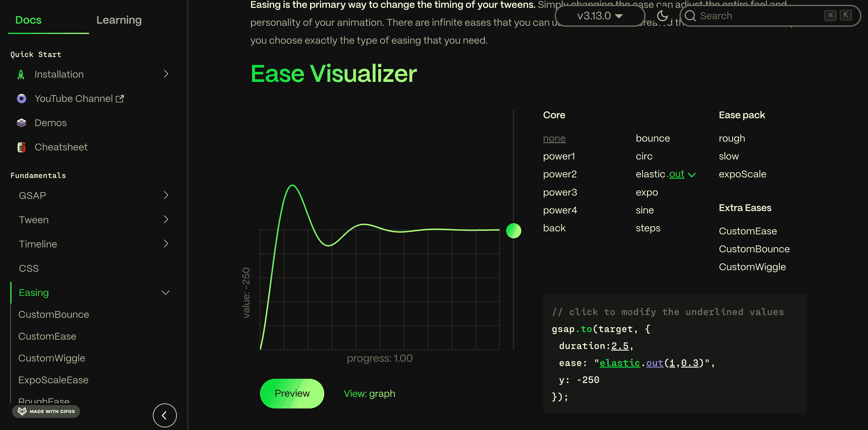Toggle the View: graph mode
Screen dimensions: 868x430
coord(369,394)
